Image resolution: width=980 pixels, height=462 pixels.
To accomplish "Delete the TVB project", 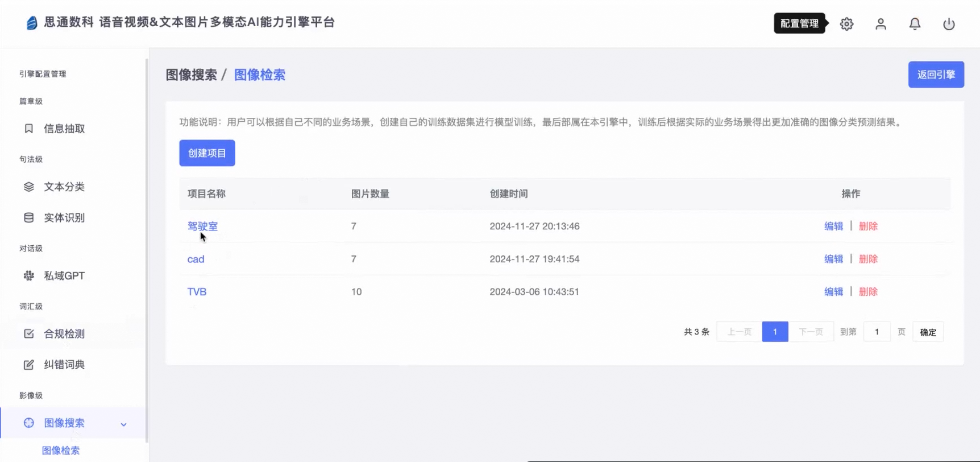I will coord(868,292).
